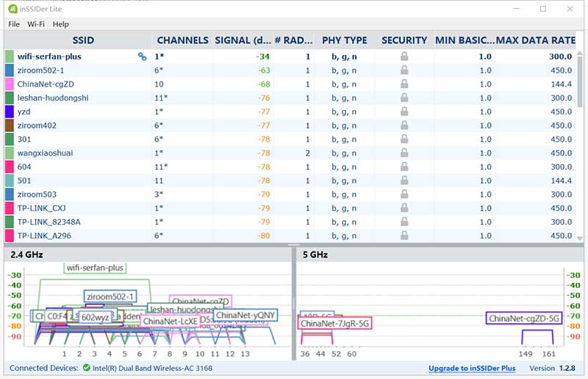
Task: Click the lock icon in ziroom503 row
Action: click(404, 194)
